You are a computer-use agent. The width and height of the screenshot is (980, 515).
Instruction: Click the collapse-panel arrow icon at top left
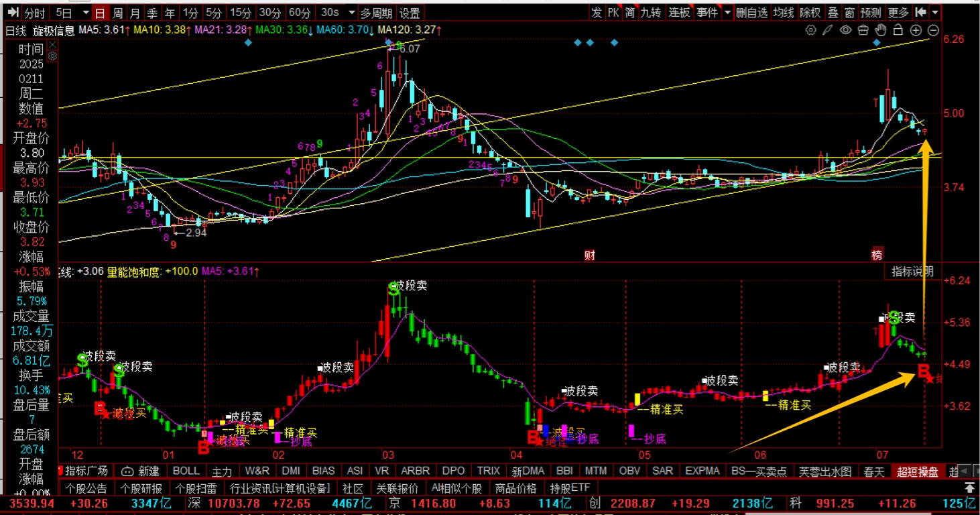(13, 13)
